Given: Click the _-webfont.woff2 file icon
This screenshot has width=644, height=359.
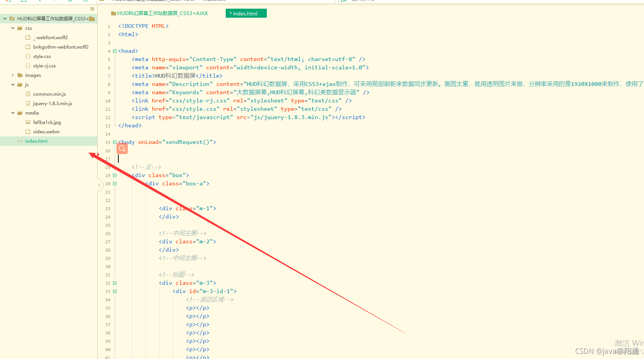Looking at the screenshot, I should pos(28,37).
